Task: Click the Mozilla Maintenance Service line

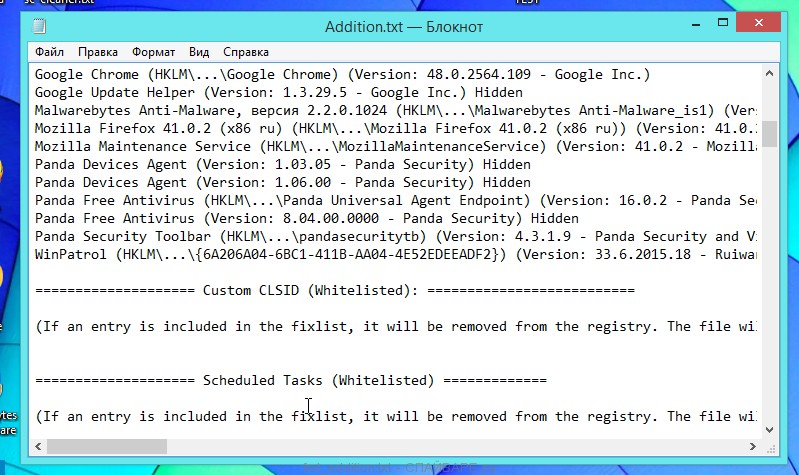Action: coord(395,146)
